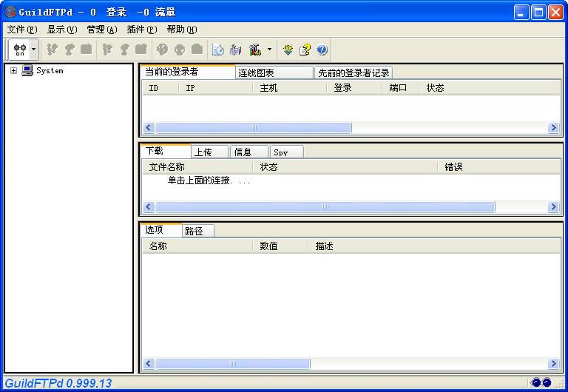
Task: Open the 帮助(H) menu
Action: [x=181, y=30]
